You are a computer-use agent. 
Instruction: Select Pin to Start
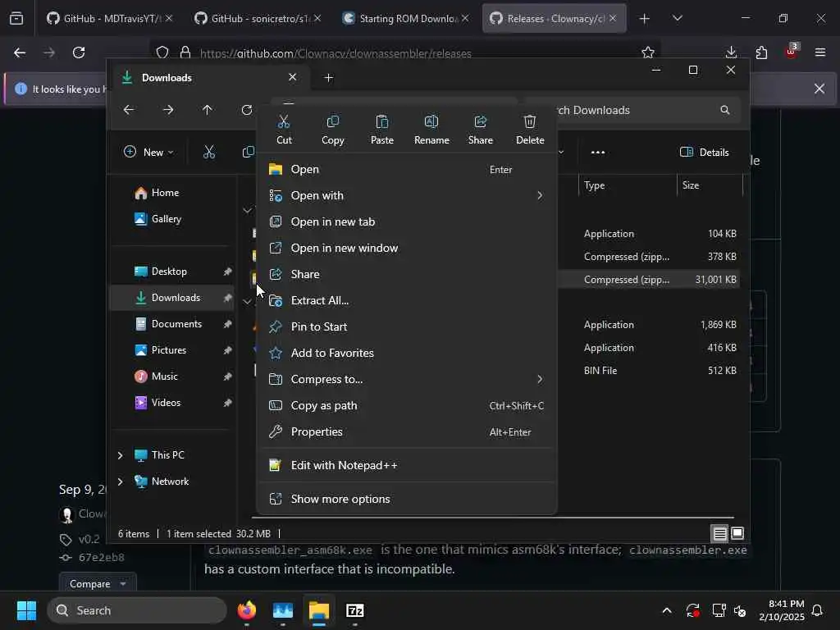tap(407, 326)
